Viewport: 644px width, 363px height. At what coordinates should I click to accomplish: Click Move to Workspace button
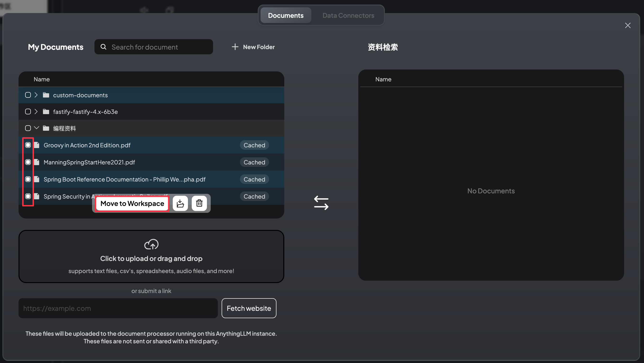click(132, 204)
